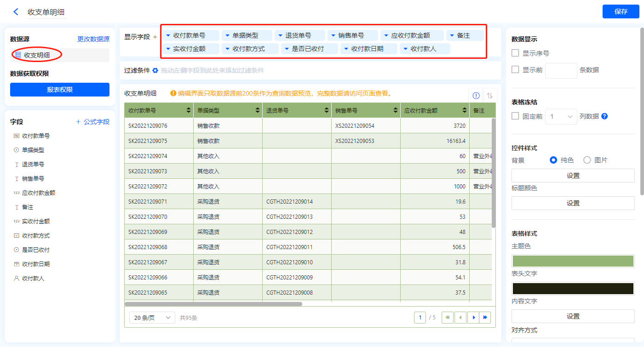This screenshot has width=644, height=347.
Task: Enable the 显示序号 checkbox
Action: 516,53
